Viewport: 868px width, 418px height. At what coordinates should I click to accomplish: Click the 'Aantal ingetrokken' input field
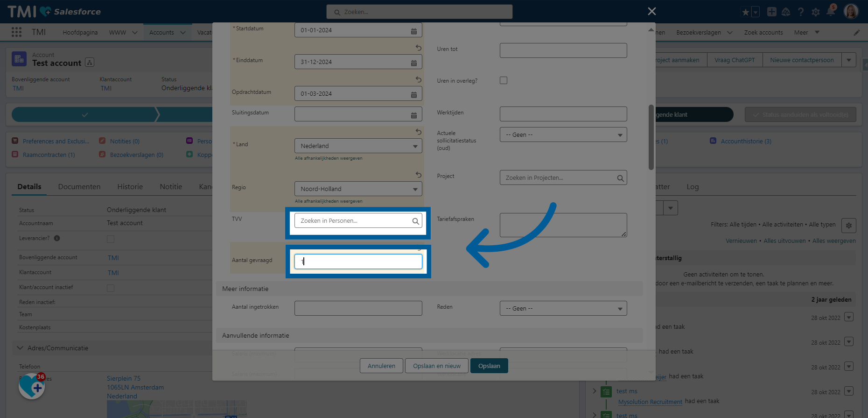tap(358, 308)
